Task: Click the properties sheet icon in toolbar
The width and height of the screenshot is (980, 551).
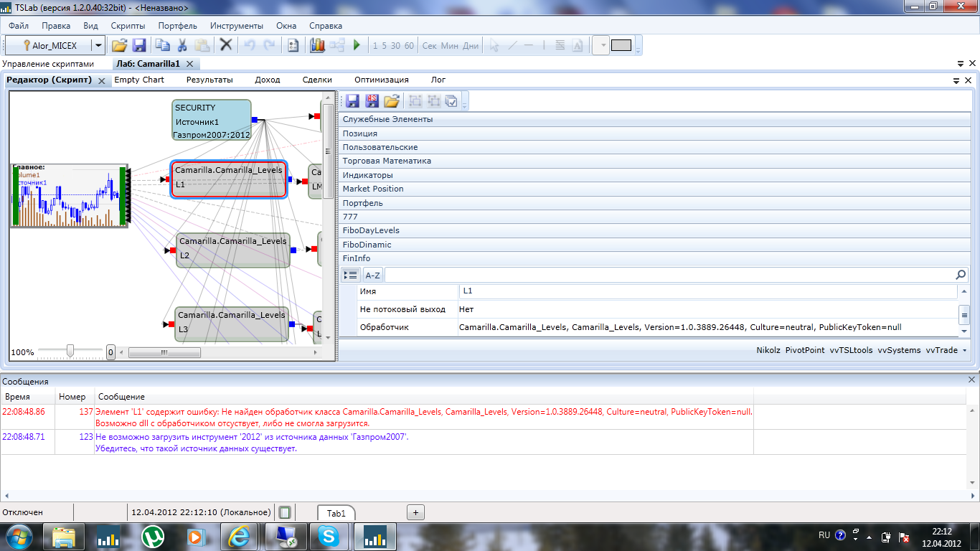Action: pos(293,45)
